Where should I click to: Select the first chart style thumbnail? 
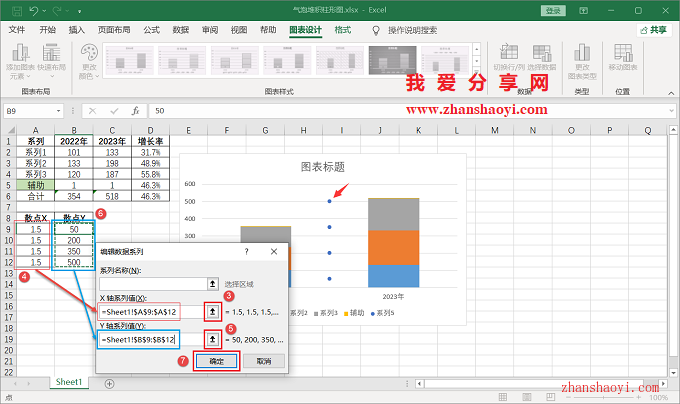click(129, 60)
